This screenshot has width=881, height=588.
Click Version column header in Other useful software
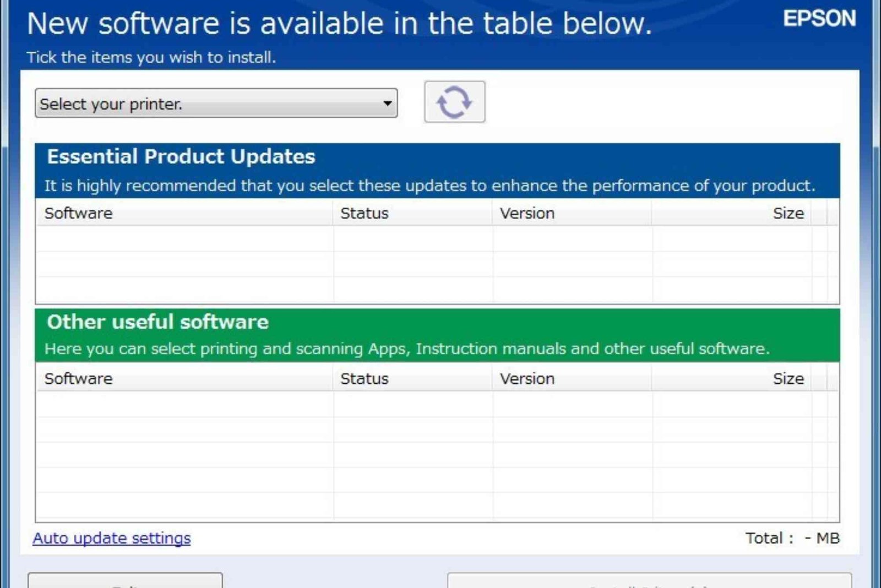572,378
